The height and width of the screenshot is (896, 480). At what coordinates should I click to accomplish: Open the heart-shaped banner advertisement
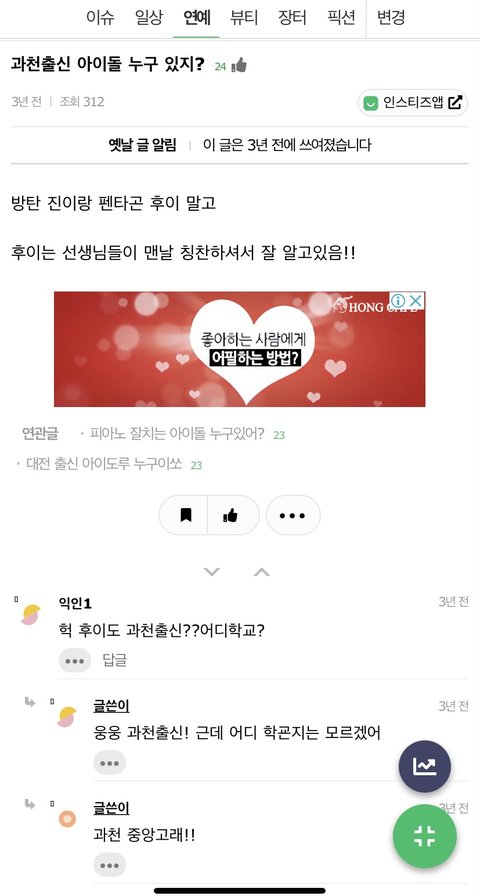tap(239, 349)
